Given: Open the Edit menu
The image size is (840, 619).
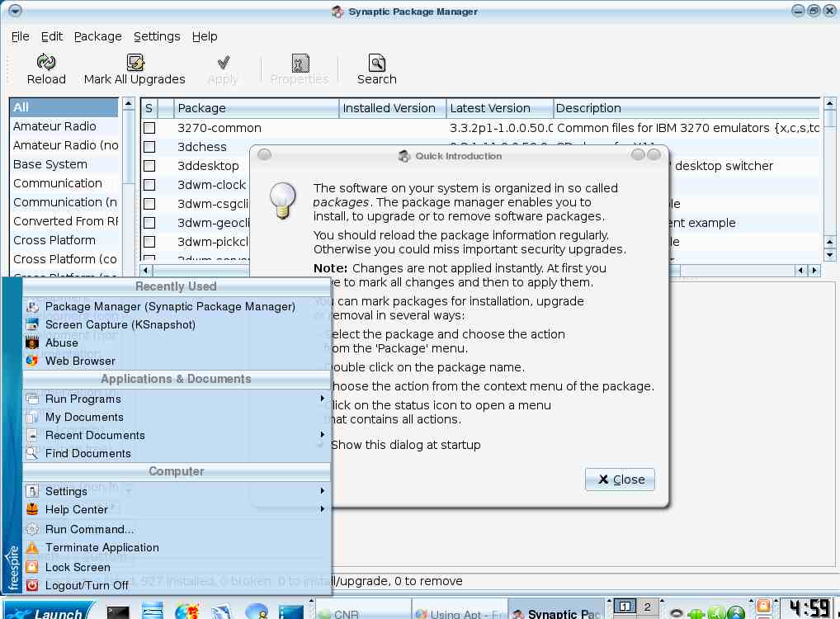Looking at the screenshot, I should pos(52,36).
